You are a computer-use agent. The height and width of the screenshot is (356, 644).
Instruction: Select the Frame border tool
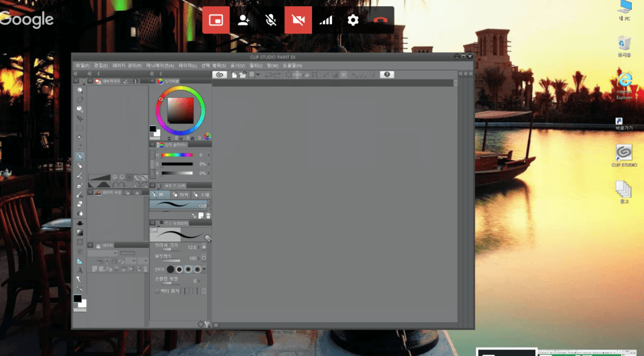80,251
